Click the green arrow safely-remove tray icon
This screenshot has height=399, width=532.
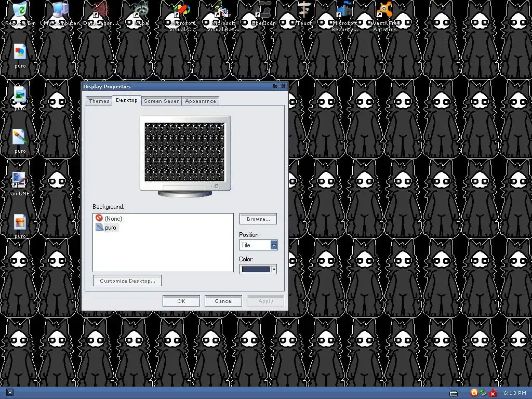click(x=483, y=393)
